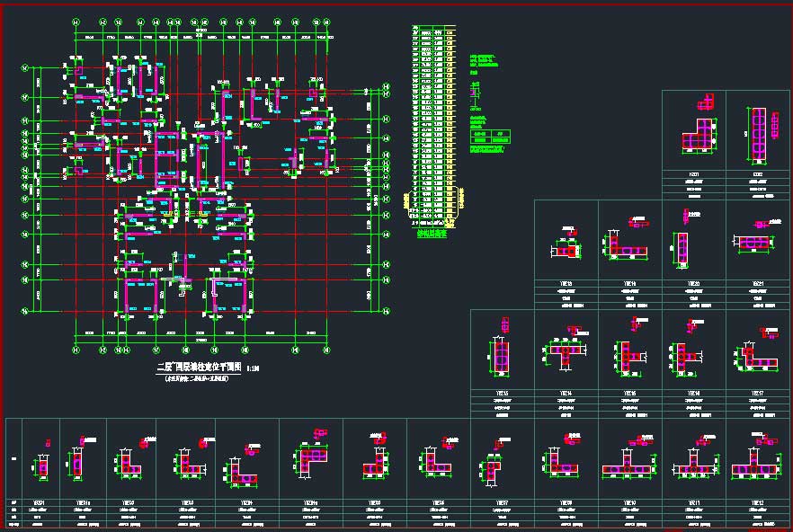The height and width of the screenshot is (532, 793).
Task: Click the row header cell at the left of the bottom detail table
Action: coord(14,458)
